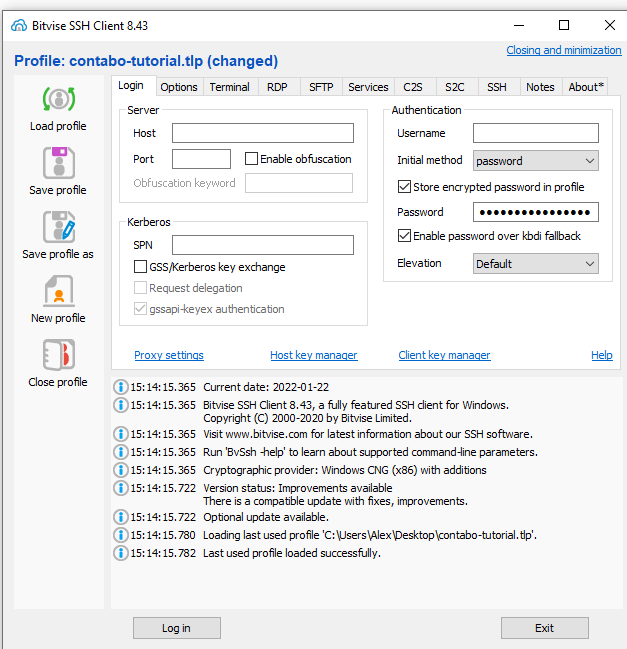Click the gssapi-keyex authentication checkbox
Viewport: 627px width, 649px height.
140,309
